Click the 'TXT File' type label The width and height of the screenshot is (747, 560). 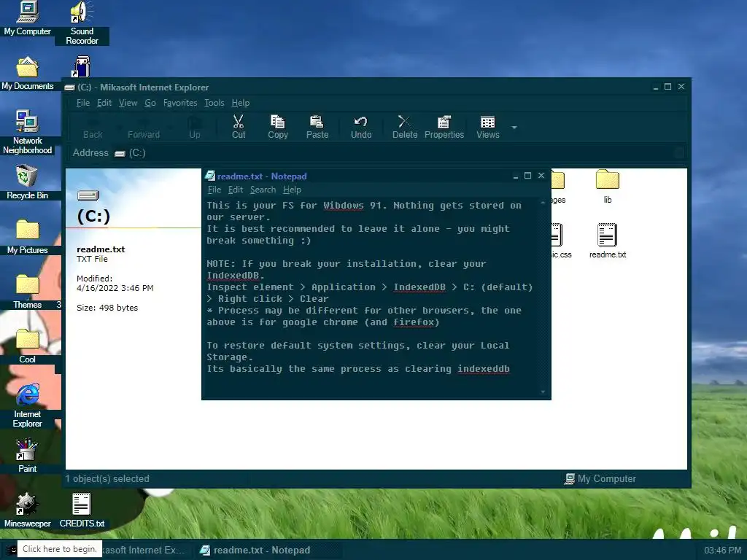(92, 259)
